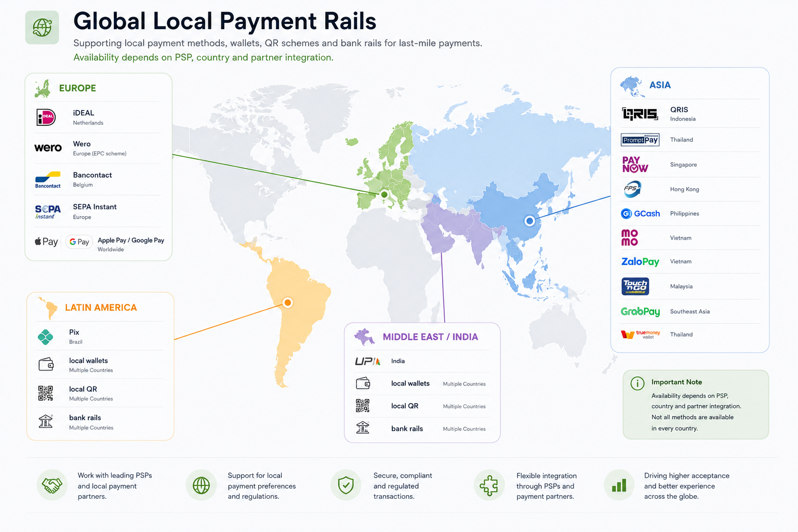The image size is (798, 532).
Task: Click the 'Malaysia' label
Action: [x=681, y=287]
